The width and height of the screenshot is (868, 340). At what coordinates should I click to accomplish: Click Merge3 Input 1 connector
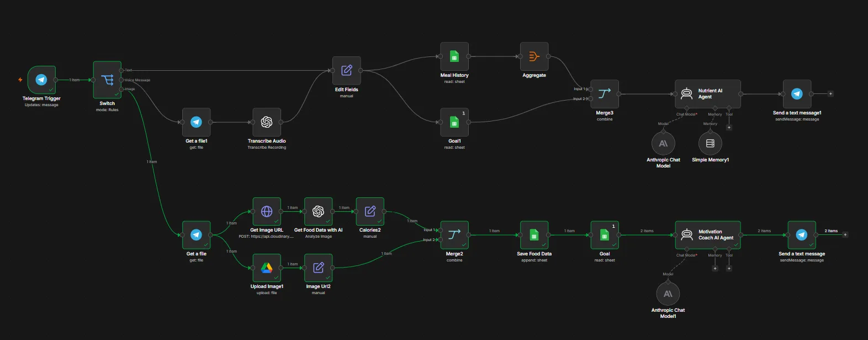tap(590, 89)
